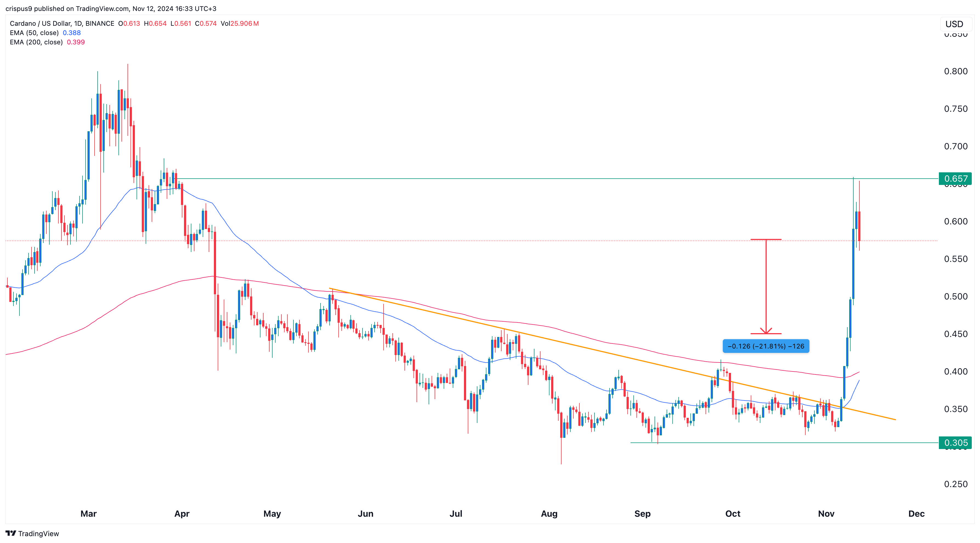Click the 0.750 price axis label

click(x=956, y=109)
